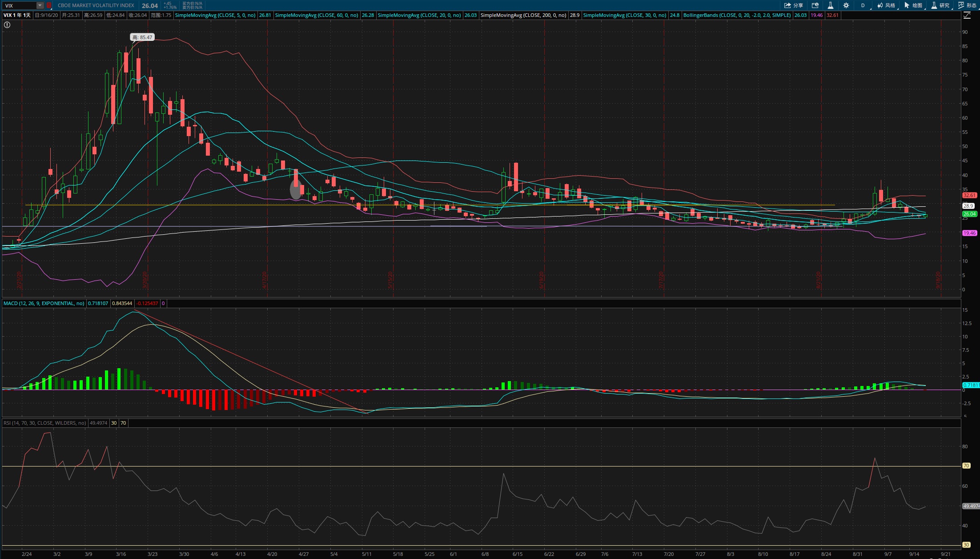Open the VIX symbol dropdown arrow
This screenshot has width=980, height=559.
tap(40, 5)
